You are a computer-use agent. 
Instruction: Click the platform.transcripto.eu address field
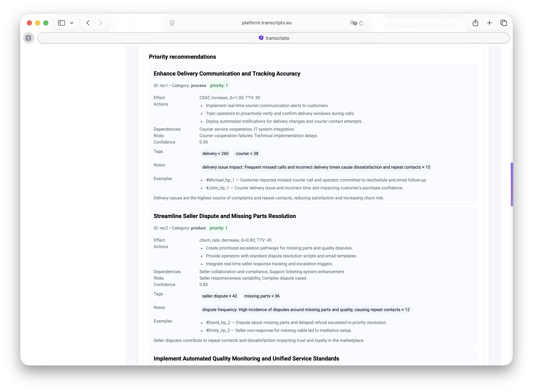pyautogui.click(x=266, y=23)
